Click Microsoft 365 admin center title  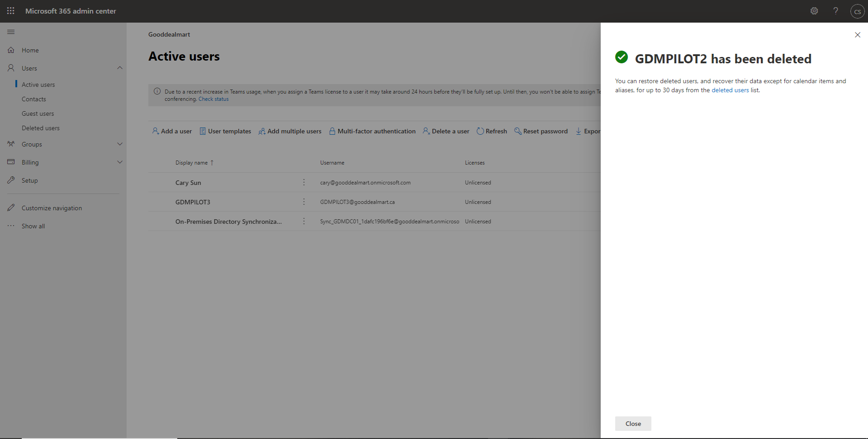(x=71, y=11)
